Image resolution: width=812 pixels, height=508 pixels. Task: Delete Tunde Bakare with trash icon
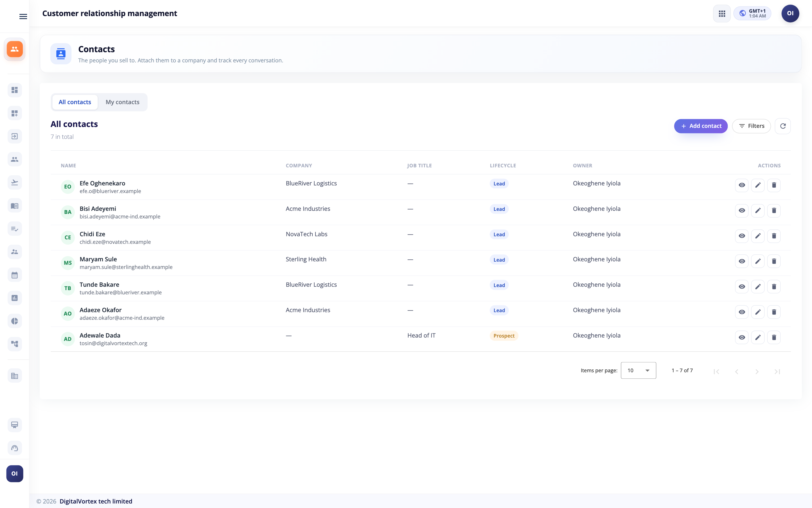pyautogui.click(x=774, y=286)
